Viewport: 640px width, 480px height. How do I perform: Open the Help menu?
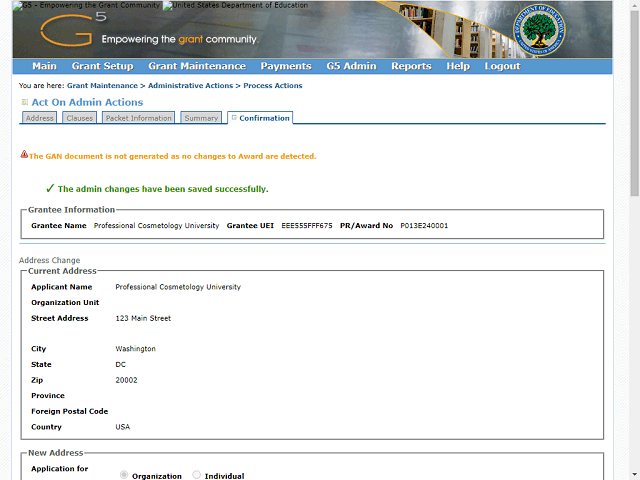pyautogui.click(x=458, y=66)
